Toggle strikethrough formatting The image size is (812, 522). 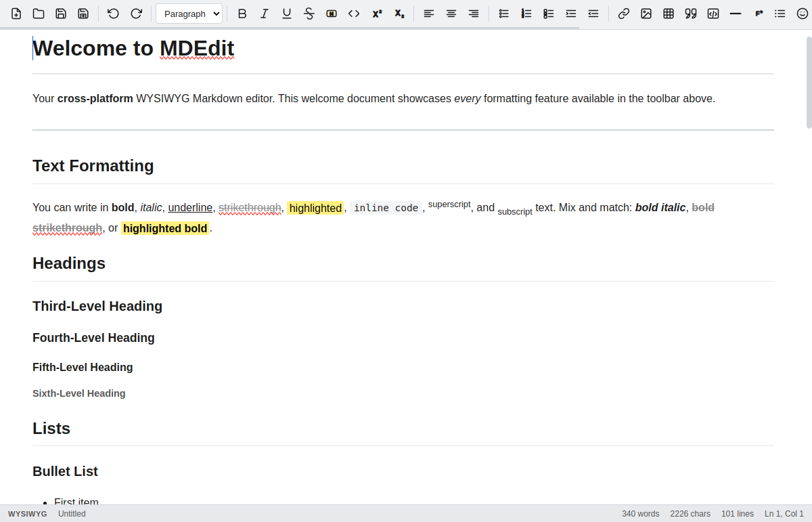point(309,14)
